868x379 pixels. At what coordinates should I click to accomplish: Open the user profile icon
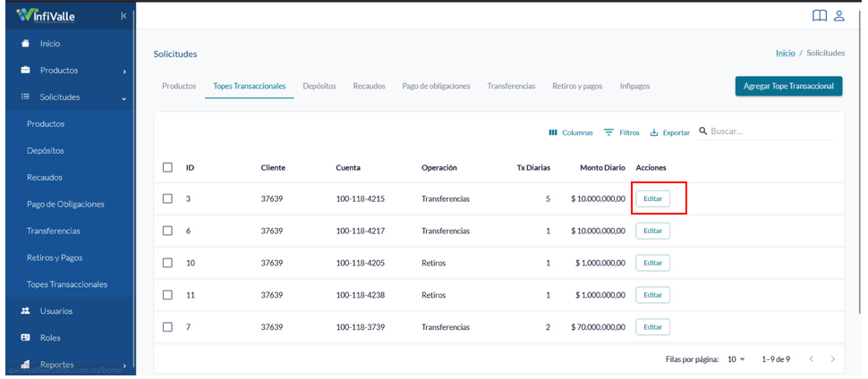[839, 15]
